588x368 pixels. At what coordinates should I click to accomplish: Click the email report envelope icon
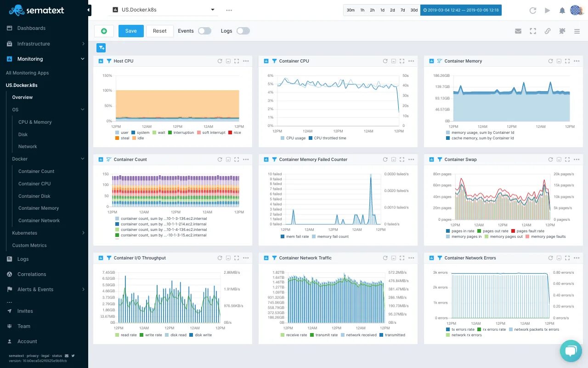tap(518, 31)
